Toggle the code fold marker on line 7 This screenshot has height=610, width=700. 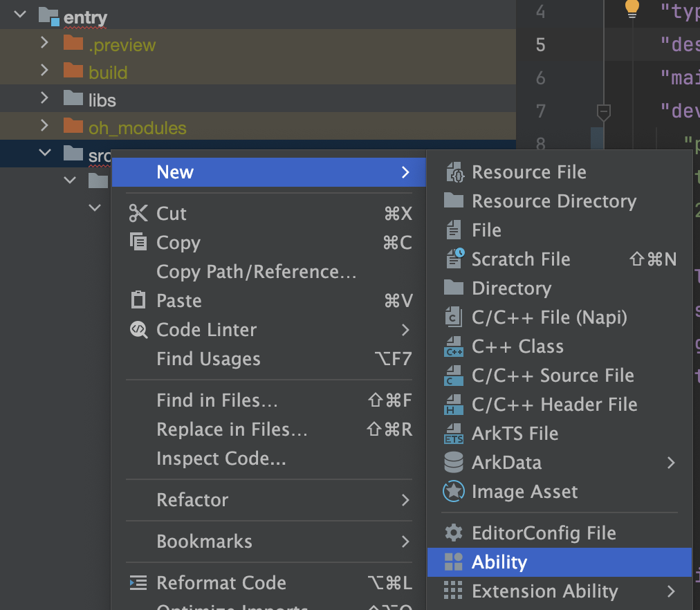coord(604,111)
